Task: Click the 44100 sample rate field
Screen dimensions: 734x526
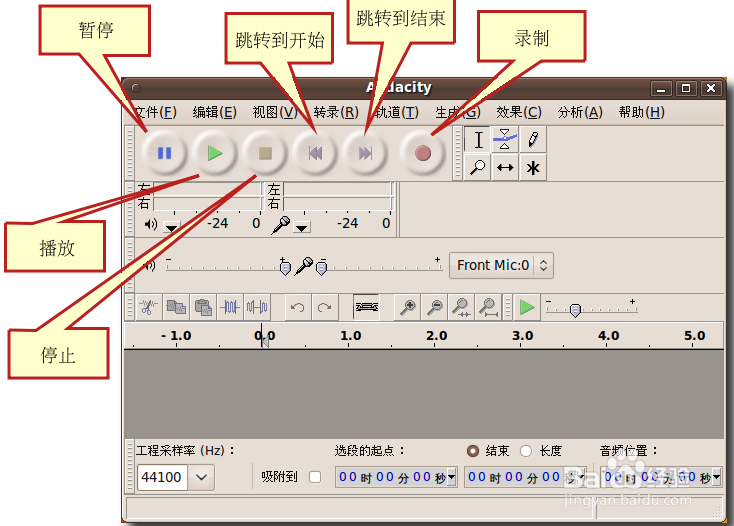Action: (162, 477)
